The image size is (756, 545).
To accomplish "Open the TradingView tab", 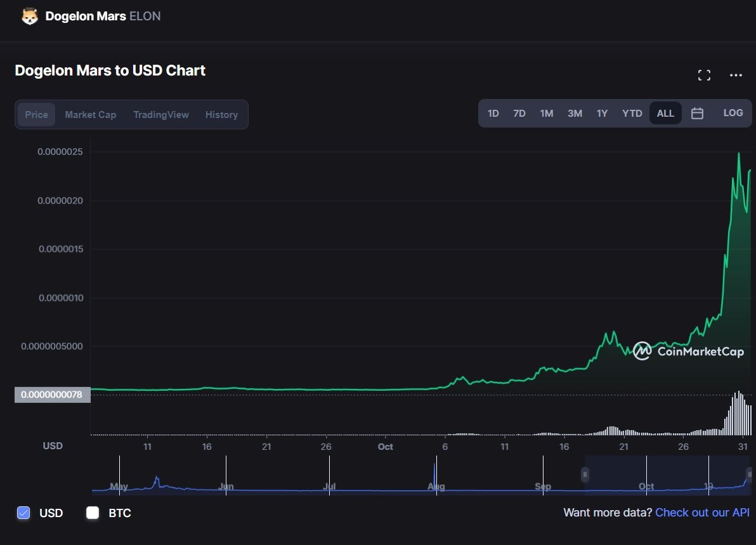I will 160,114.
